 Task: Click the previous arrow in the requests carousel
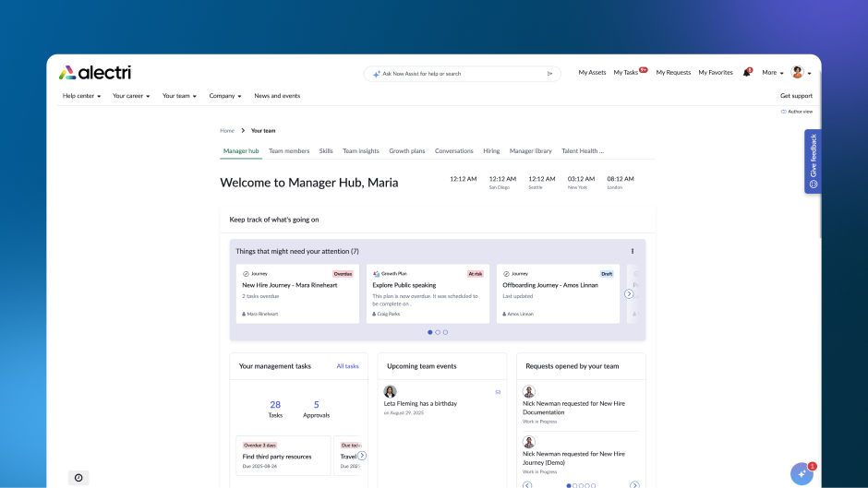(527, 485)
